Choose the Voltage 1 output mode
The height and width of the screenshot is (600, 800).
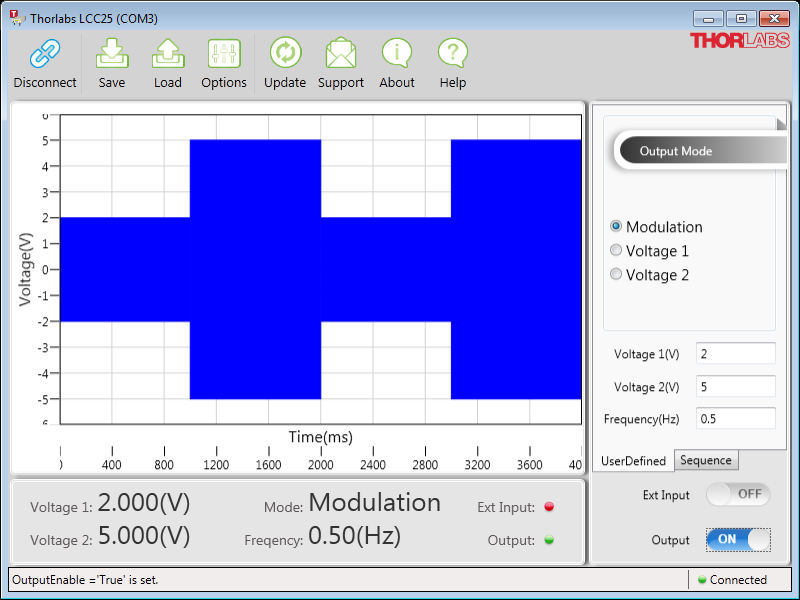click(616, 251)
